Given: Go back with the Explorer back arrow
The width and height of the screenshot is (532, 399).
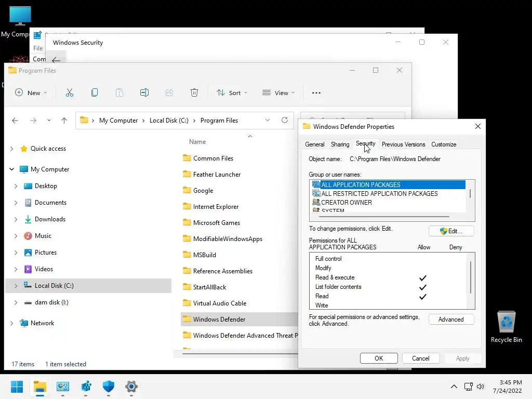Looking at the screenshot, I should [x=15, y=121].
